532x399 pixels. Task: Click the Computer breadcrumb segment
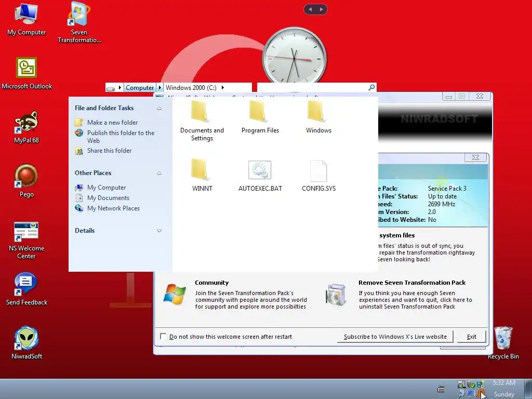point(140,87)
